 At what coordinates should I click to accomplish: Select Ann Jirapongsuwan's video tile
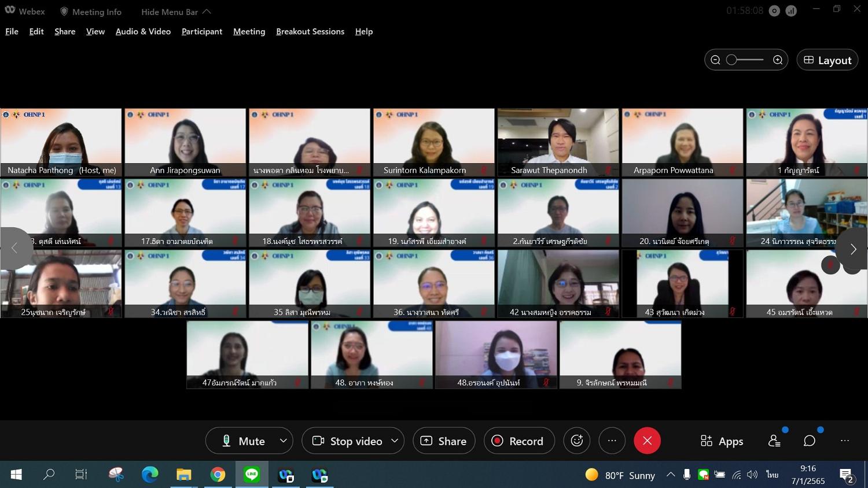[185, 142]
